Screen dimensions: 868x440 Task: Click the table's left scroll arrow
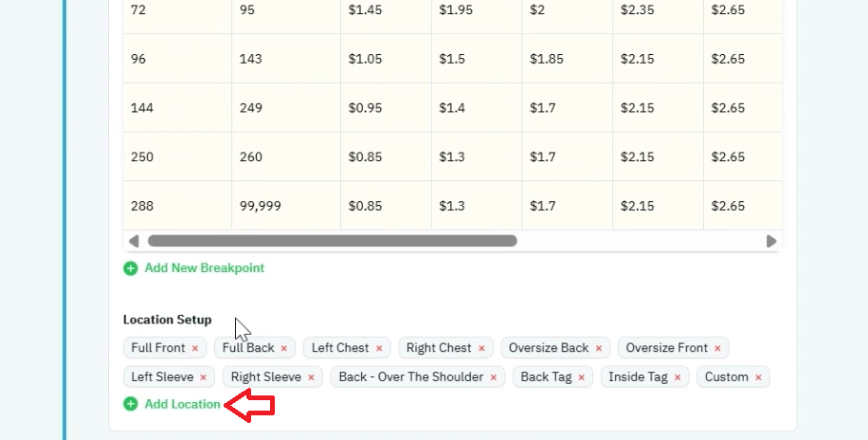click(134, 241)
